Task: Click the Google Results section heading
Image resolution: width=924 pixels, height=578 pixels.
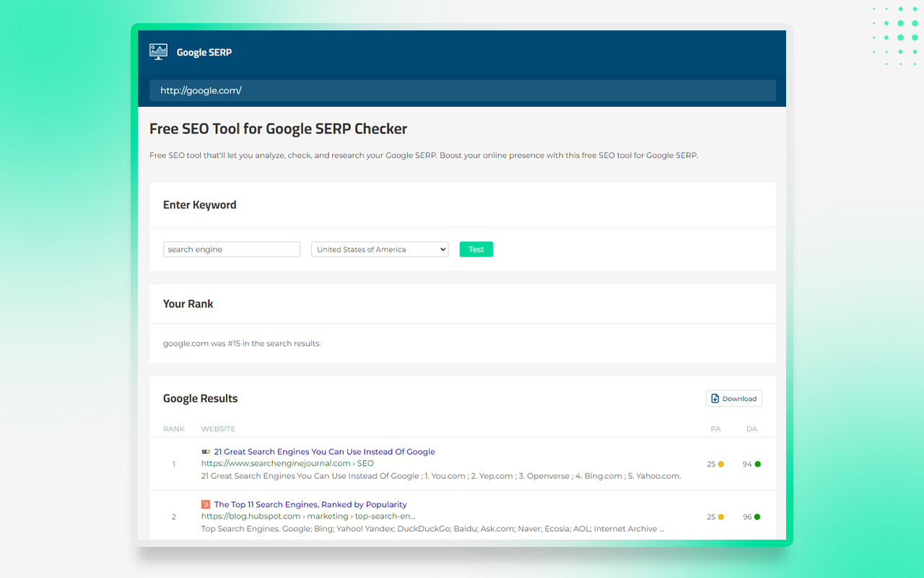Action: tap(200, 398)
